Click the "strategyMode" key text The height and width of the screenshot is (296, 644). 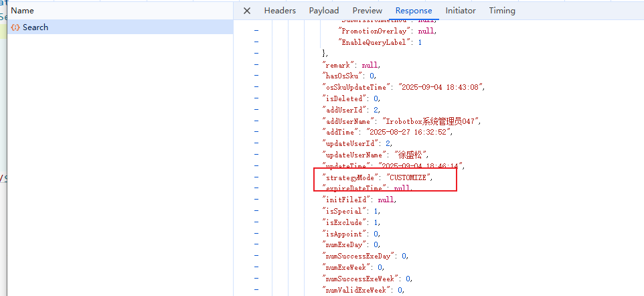tap(350, 177)
